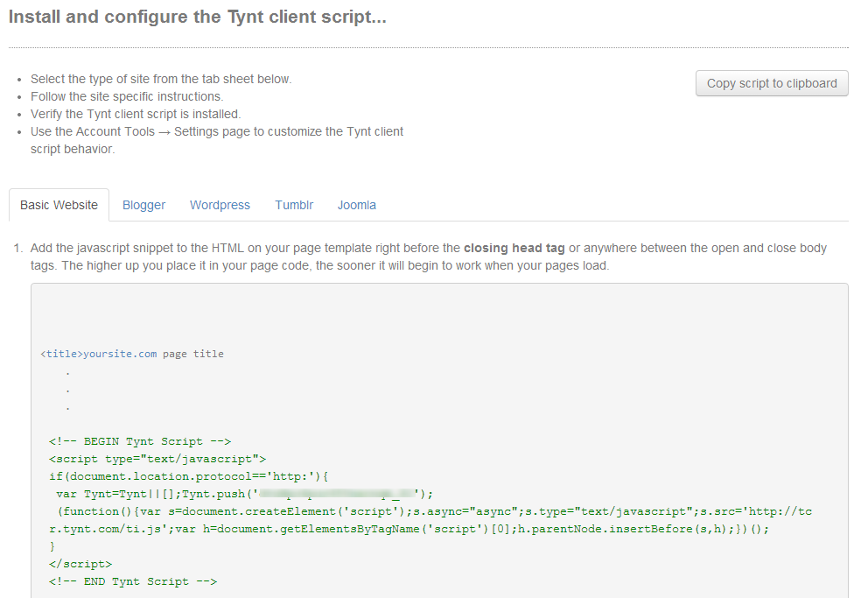Click the 'if(document.location.protocol' code line

coord(189,476)
